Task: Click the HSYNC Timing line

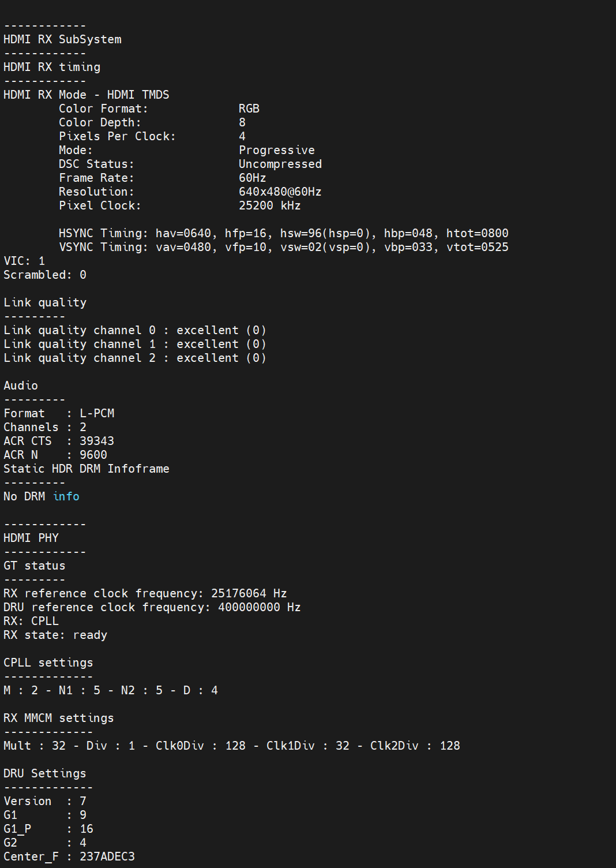Action: click(x=283, y=233)
